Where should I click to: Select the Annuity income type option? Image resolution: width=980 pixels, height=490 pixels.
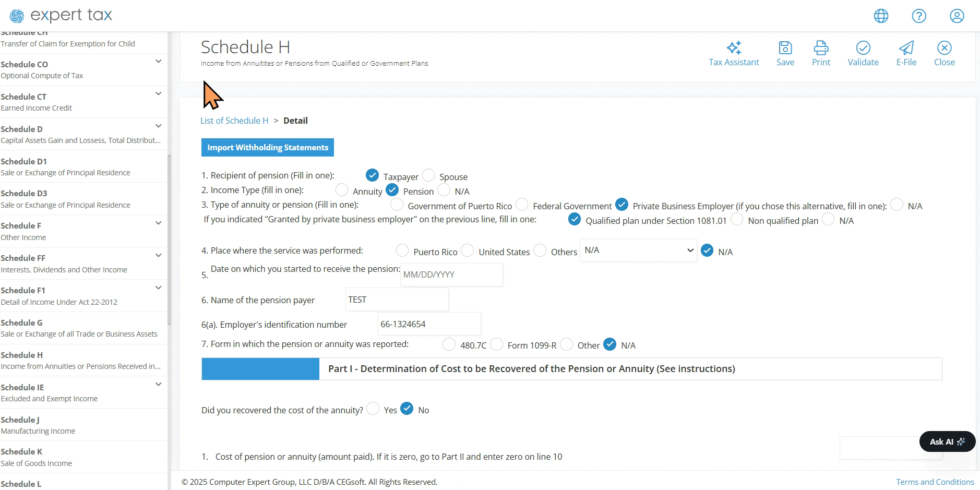(342, 189)
